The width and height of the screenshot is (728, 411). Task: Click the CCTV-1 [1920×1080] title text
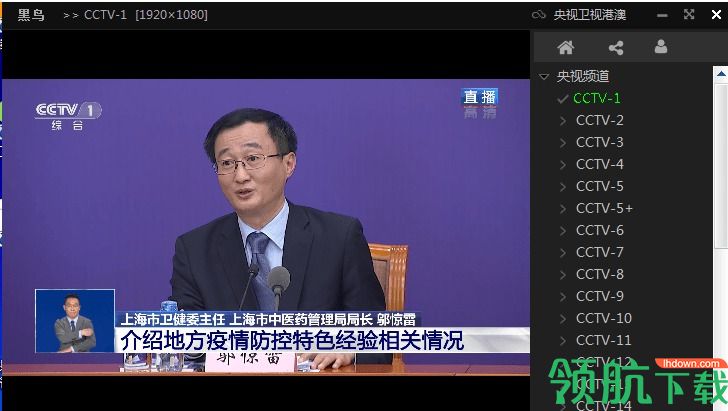click(146, 15)
